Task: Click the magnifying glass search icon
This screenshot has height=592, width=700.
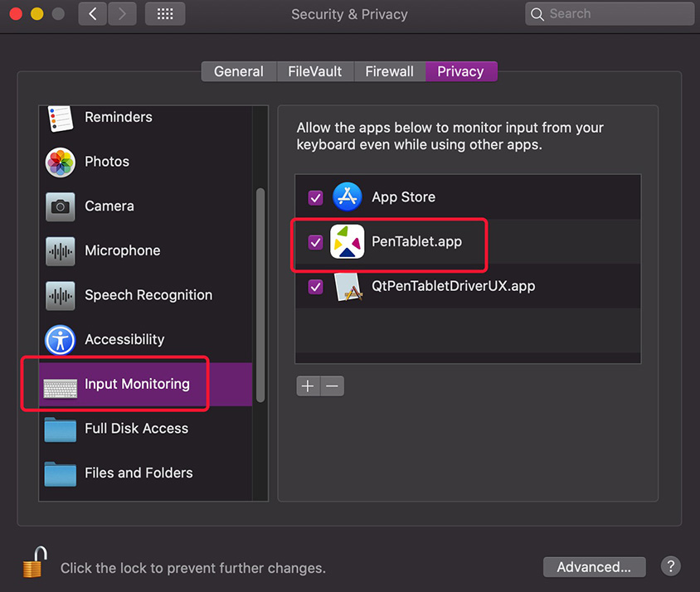Action: tap(537, 14)
